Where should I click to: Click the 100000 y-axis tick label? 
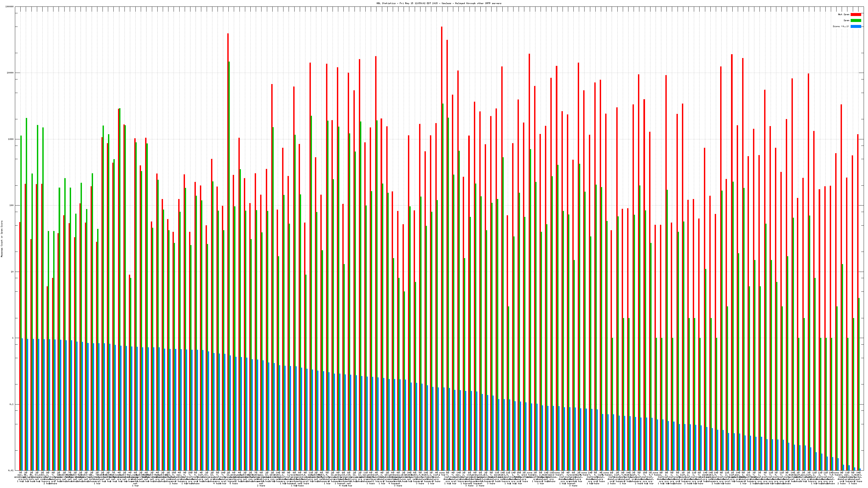pos(10,7)
